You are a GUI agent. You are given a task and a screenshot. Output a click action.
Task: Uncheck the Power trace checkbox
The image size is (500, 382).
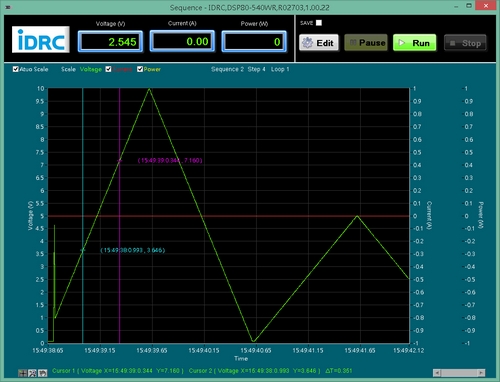click(x=140, y=69)
